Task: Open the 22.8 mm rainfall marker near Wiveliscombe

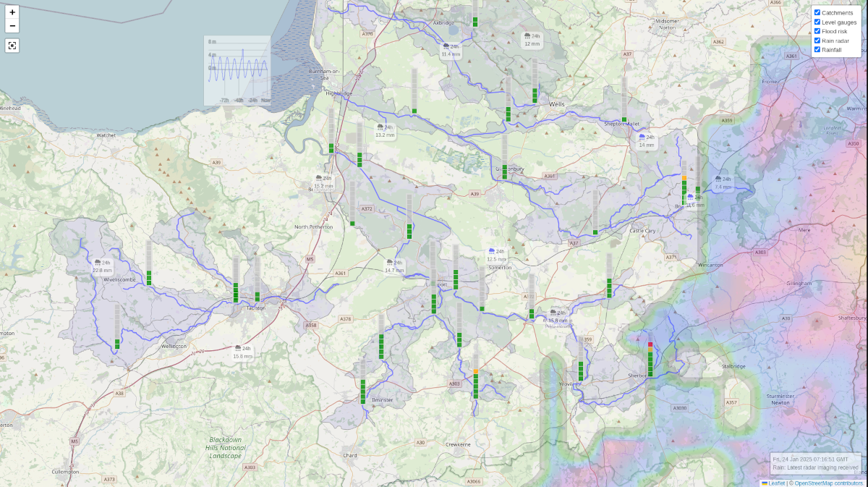Action: tap(102, 266)
